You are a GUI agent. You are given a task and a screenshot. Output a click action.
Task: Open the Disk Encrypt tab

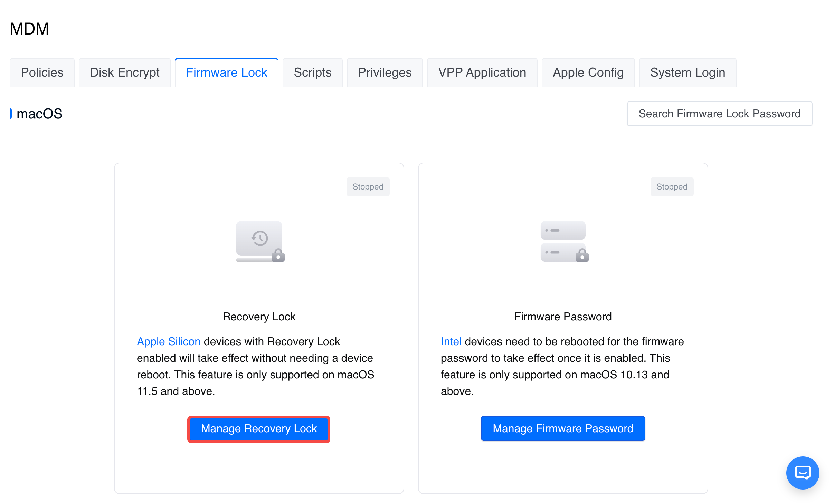click(x=124, y=72)
